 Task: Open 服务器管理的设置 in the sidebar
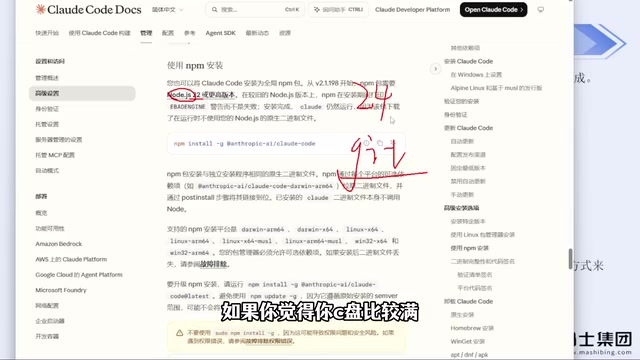coord(59,140)
